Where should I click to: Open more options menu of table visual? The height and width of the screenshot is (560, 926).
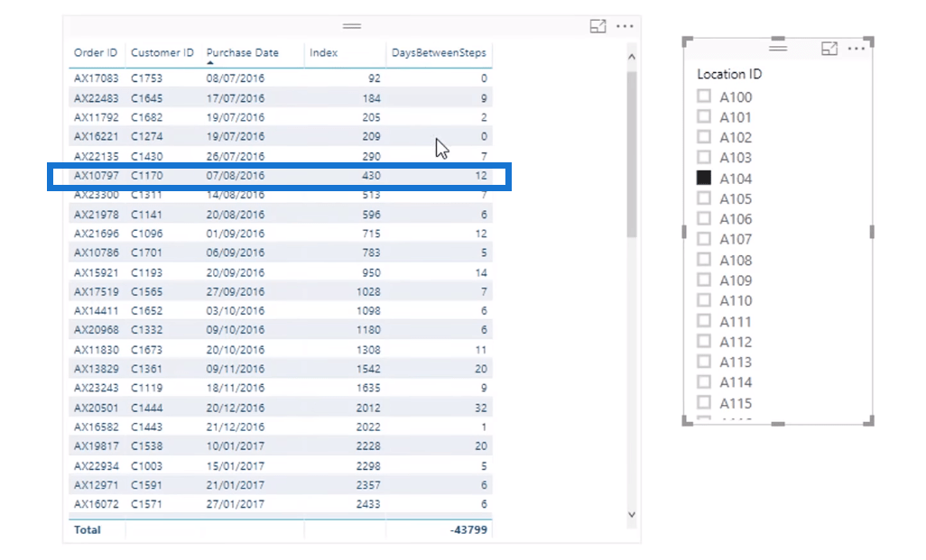(625, 26)
